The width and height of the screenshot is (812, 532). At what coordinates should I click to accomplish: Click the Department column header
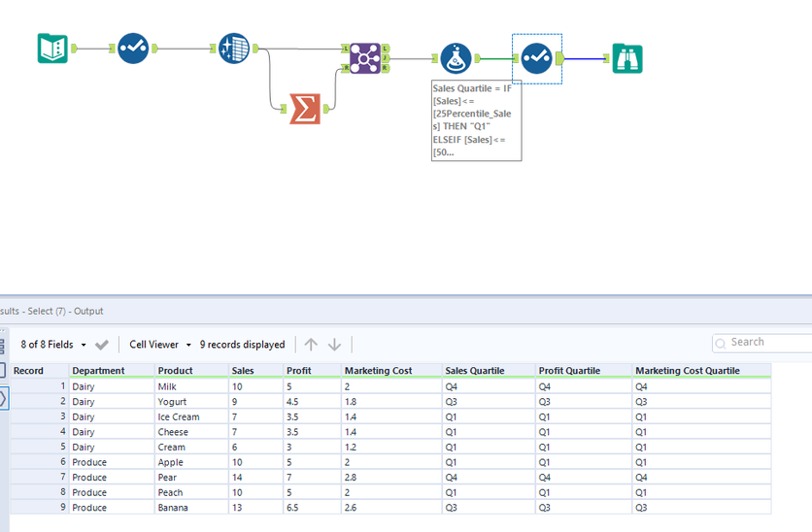98,371
